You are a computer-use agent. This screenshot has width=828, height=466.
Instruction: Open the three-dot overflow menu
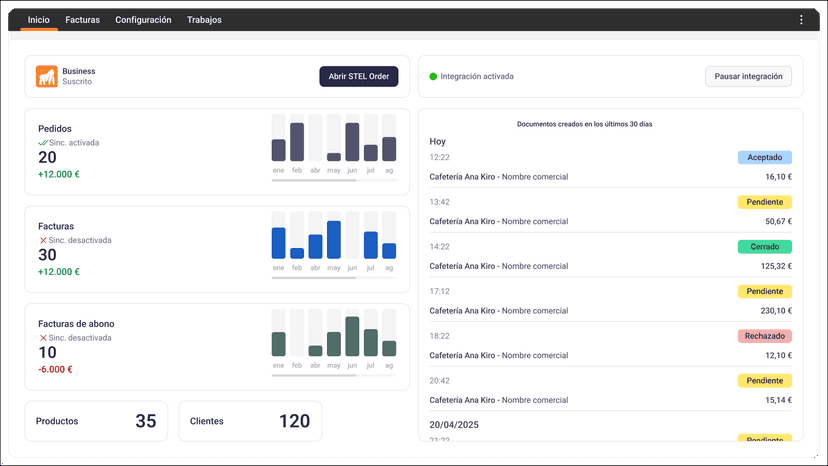pyautogui.click(x=801, y=20)
